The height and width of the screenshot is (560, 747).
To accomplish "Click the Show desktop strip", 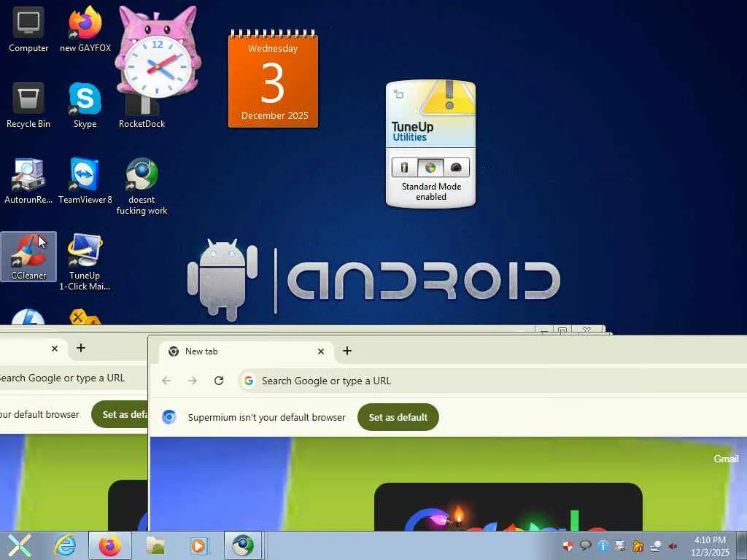I will point(742,545).
